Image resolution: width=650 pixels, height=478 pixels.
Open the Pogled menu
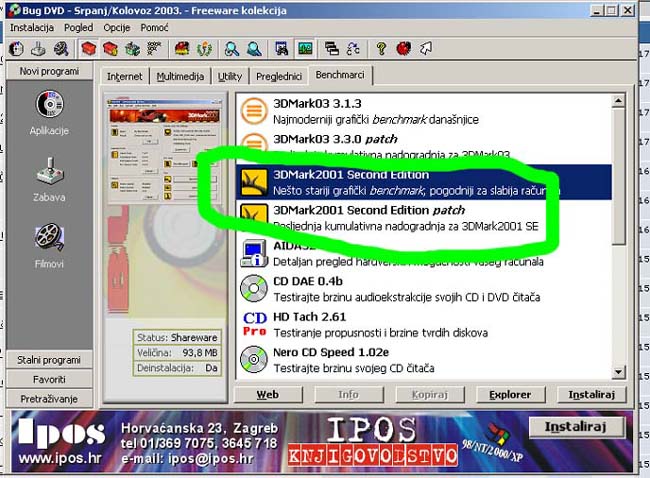78,28
